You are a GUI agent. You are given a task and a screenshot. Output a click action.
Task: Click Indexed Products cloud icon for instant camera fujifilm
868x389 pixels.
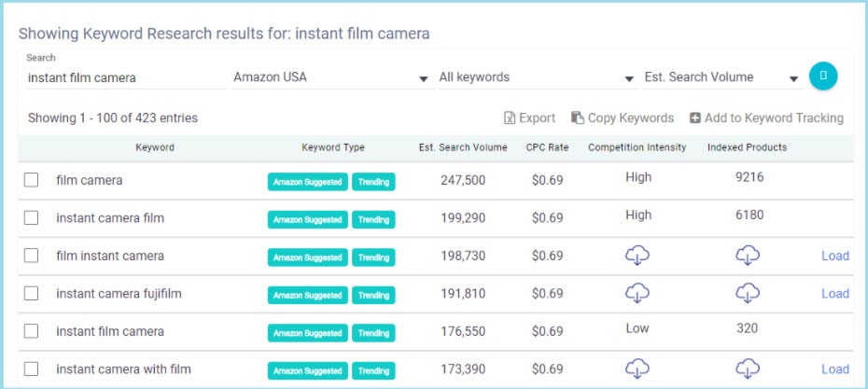[x=748, y=293]
